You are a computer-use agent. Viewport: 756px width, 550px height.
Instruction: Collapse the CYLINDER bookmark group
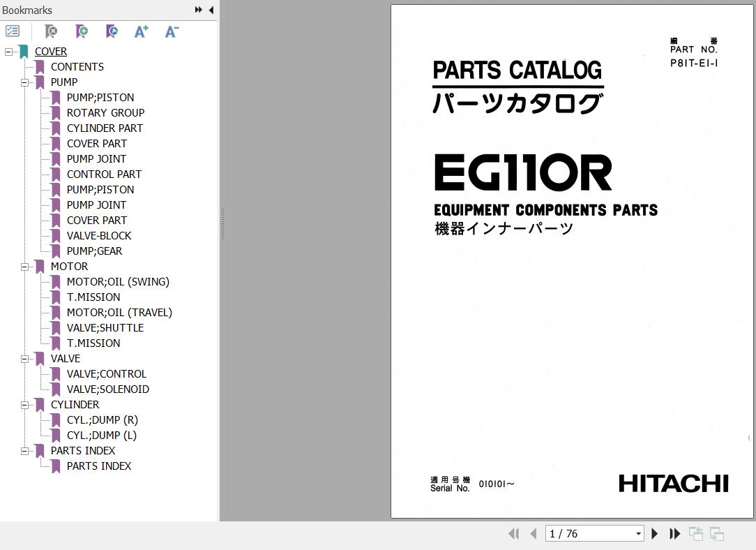click(x=24, y=405)
